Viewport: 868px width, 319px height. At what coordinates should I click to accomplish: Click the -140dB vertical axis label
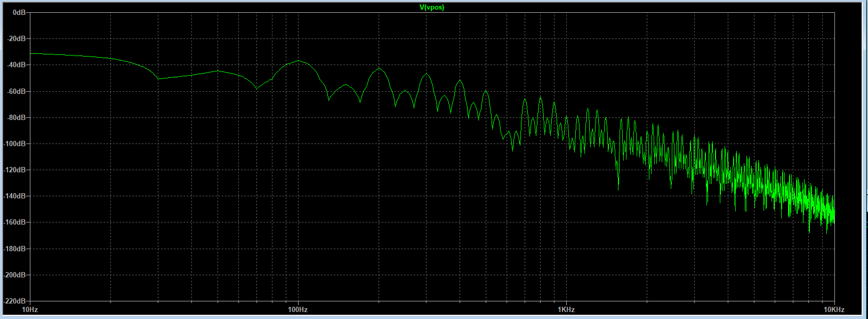[x=15, y=196]
